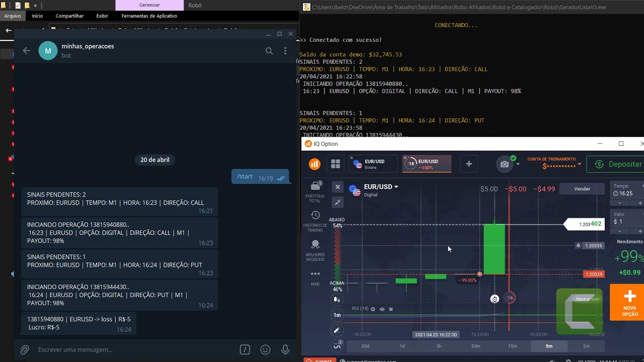Open Portfólio Total in IQ Option sidebar

point(315,192)
